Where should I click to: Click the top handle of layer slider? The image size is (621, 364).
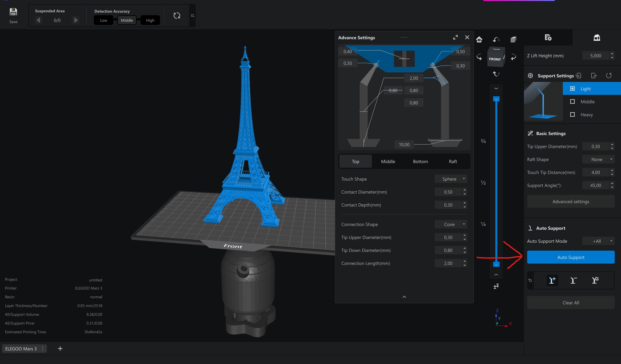(496, 99)
